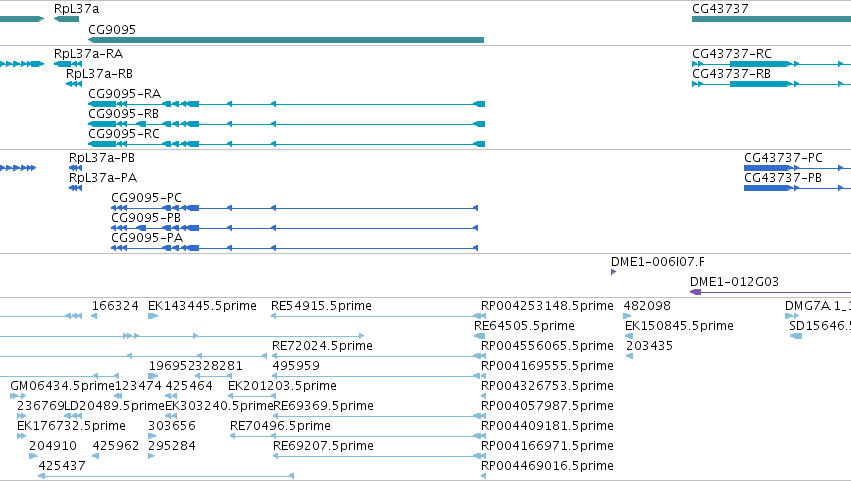The width and height of the screenshot is (851, 481).
Task: Click the RpL37a-PA protein label
Action: click(x=103, y=178)
